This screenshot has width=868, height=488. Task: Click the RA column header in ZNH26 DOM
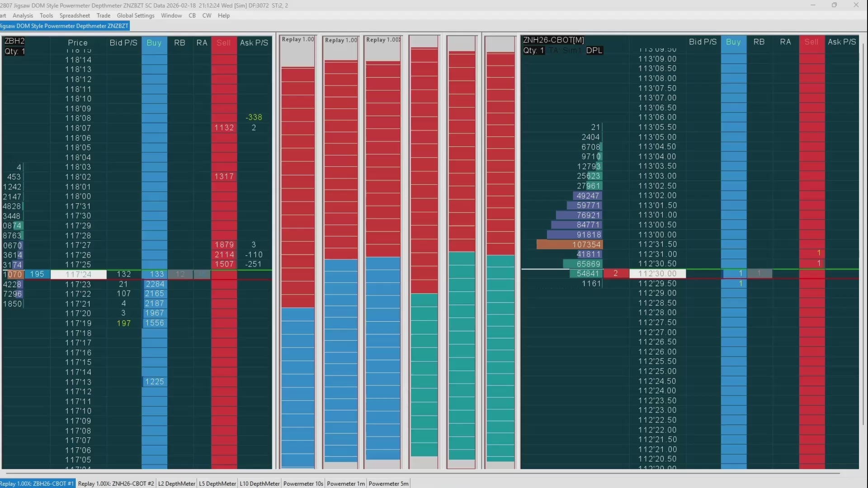coord(785,42)
